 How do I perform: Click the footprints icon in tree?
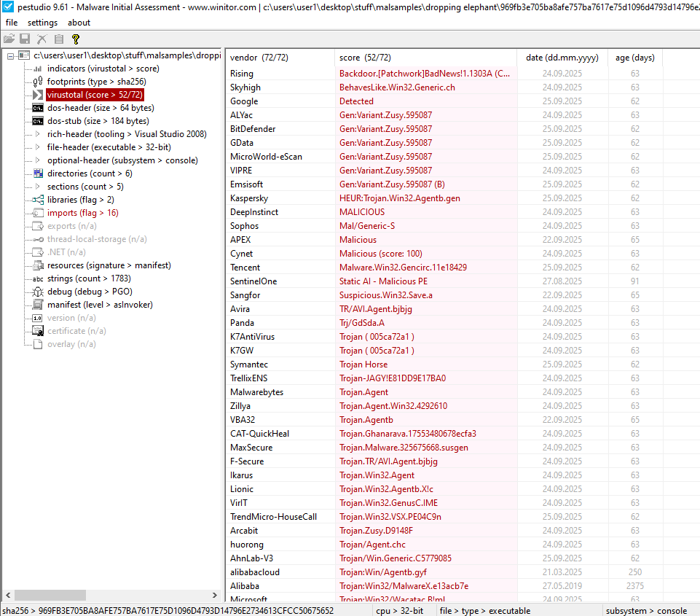(38, 82)
